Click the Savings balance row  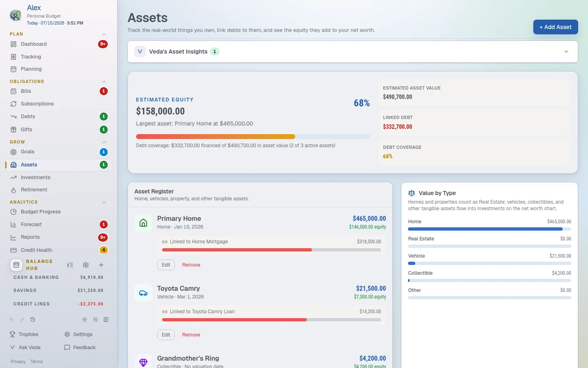pyautogui.click(x=58, y=290)
